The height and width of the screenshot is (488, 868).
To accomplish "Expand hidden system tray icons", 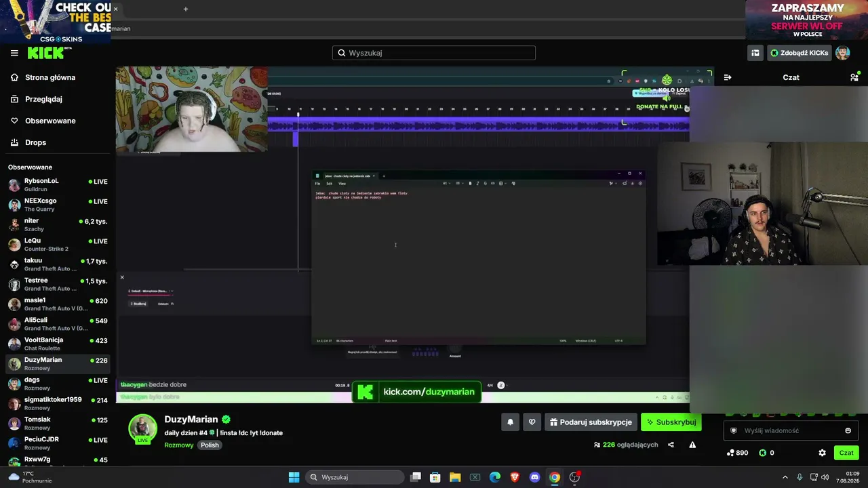I will click(x=785, y=477).
